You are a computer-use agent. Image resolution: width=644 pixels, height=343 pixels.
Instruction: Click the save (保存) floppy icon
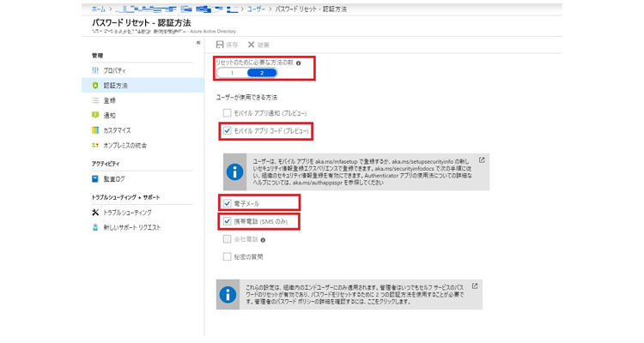click(x=220, y=45)
